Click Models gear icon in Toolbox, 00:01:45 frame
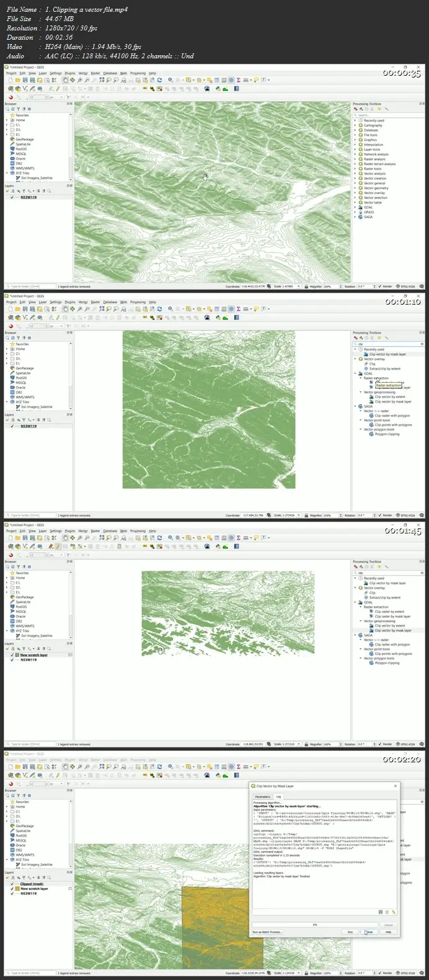This screenshot has height=980, width=429. click(x=355, y=567)
